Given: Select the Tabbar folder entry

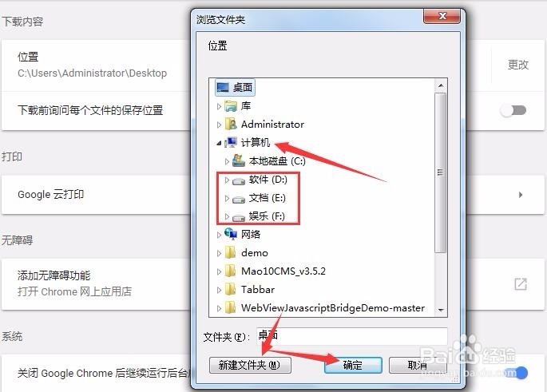Looking at the screenshot, I should point(249,289).
